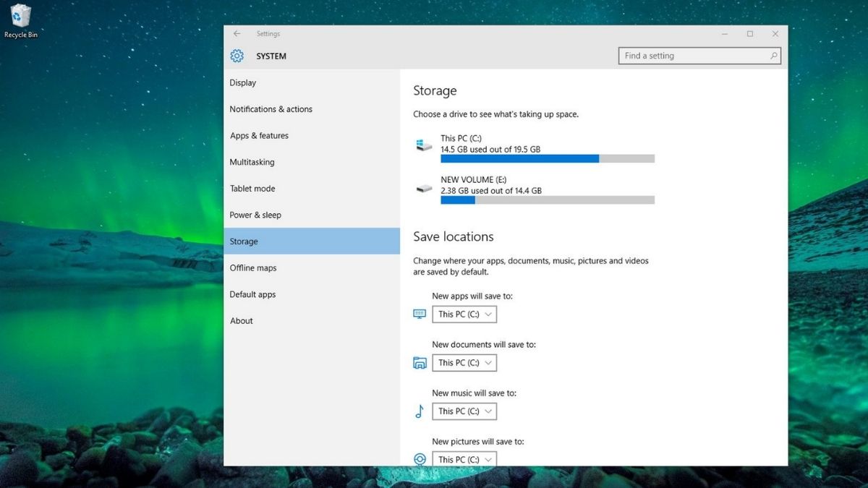
Task: Open the new pictures save location dropdown
Action: pyautogui.click(x=464, y=459)
